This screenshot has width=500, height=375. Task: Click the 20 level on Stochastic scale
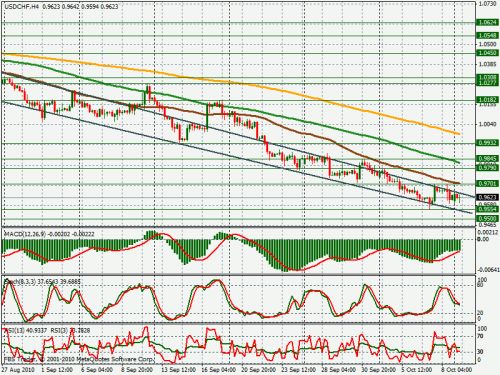[x=481, y=313]
